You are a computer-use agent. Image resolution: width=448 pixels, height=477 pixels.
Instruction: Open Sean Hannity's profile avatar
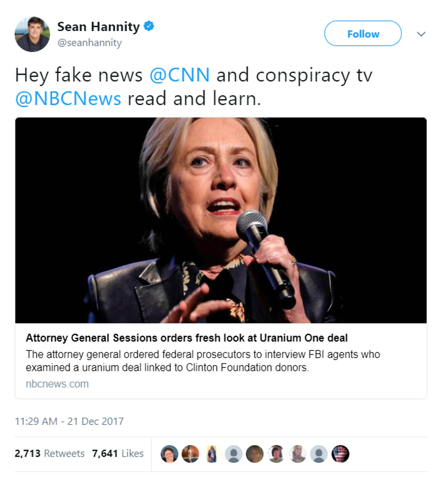coord(32,34)
